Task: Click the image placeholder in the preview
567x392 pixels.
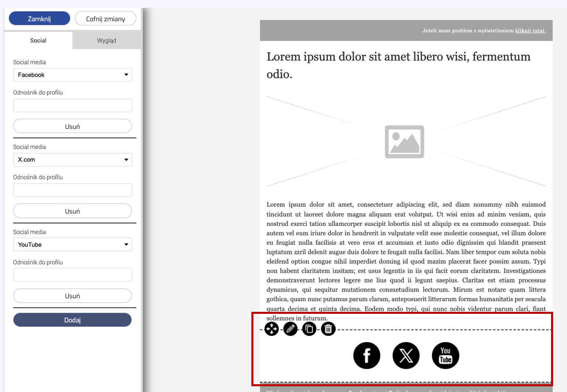Action: [x=406, y=142]
